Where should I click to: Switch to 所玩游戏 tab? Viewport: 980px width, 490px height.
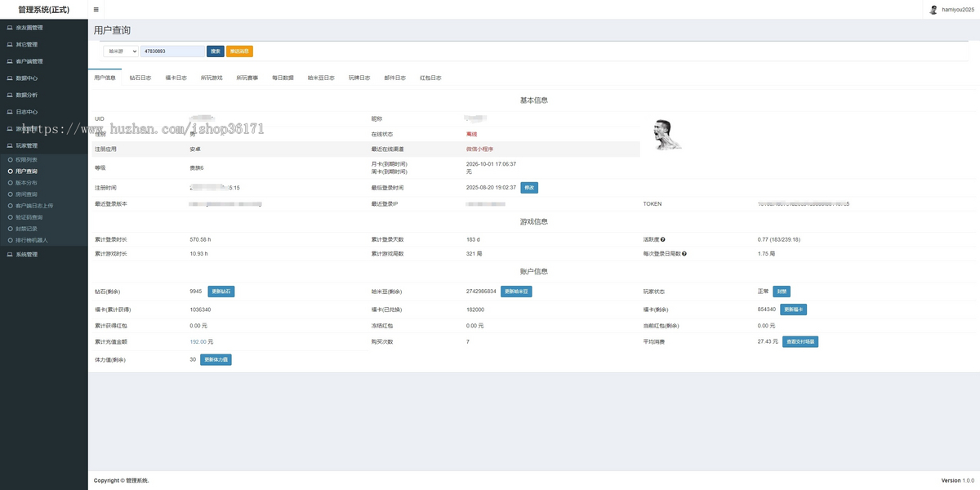(212, 78)
